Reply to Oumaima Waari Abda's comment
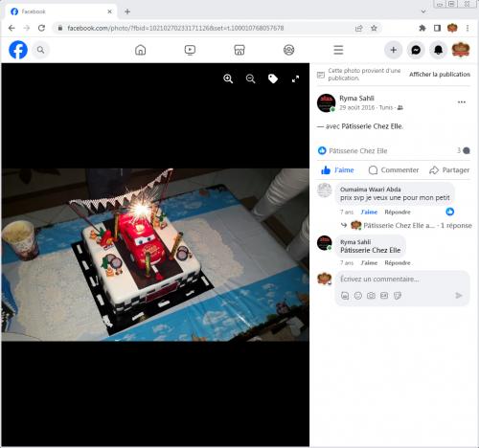 pyautogui.click(x=398, y=213)
